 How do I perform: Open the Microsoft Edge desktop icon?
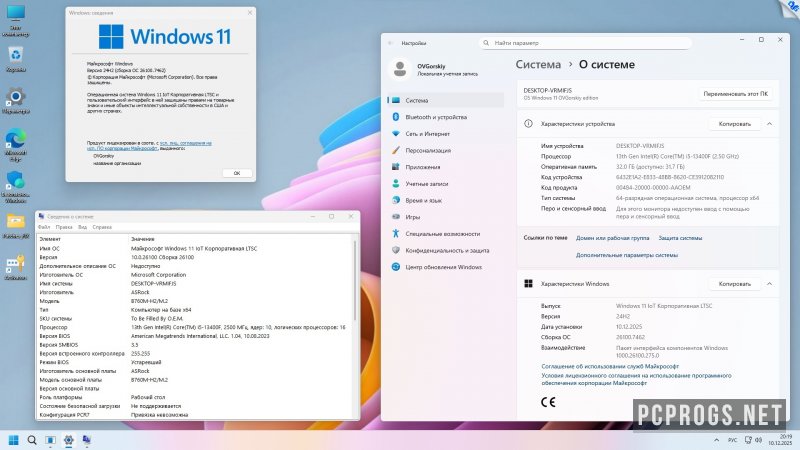pyautogui.click(x=16, y=145)
